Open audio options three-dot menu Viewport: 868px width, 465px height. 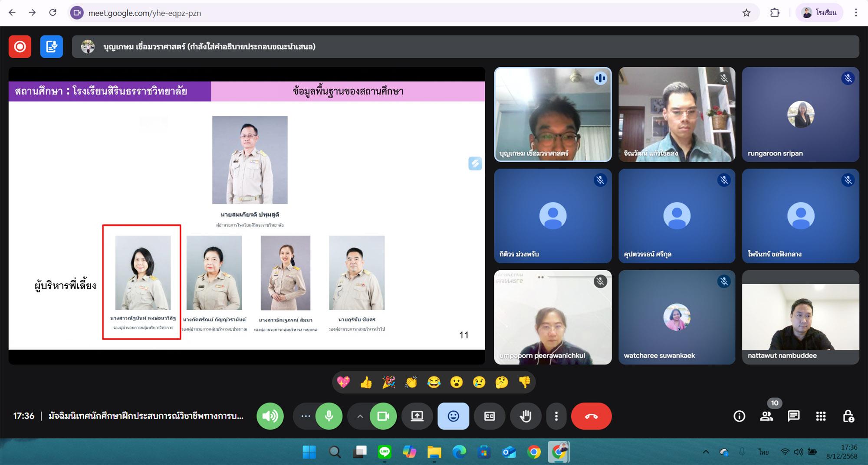coord(306,416)
